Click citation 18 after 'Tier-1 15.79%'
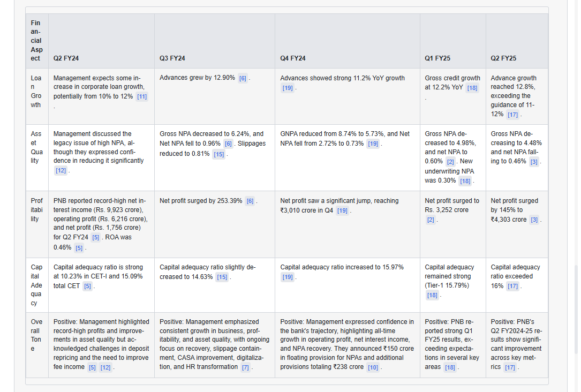581x392 pixels. [x=432, y=295]
